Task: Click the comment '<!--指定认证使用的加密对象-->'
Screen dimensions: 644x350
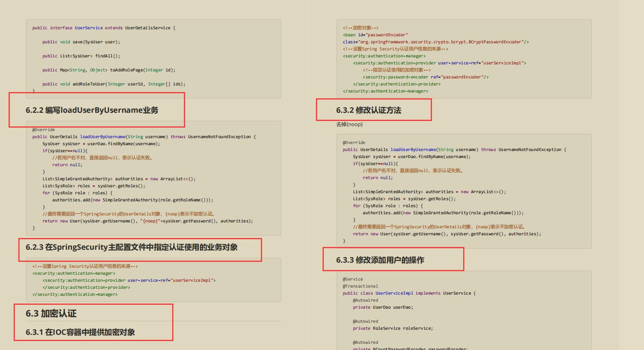Action: click(x=397, y=70)
